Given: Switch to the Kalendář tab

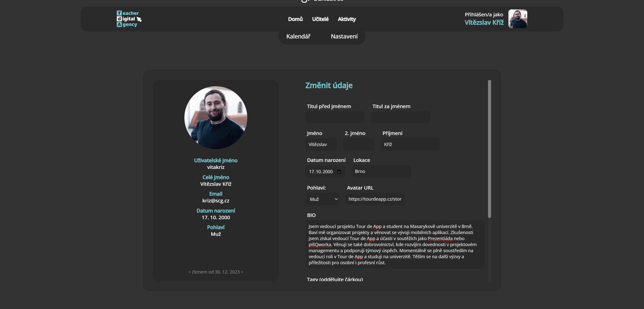Looking at the screenshot, I should coord(298,36).
